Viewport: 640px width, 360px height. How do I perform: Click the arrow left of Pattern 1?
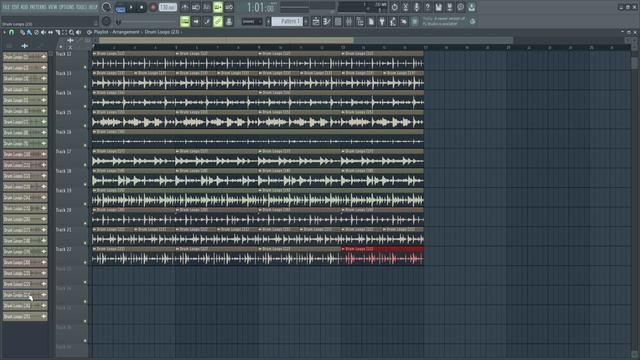268,21
